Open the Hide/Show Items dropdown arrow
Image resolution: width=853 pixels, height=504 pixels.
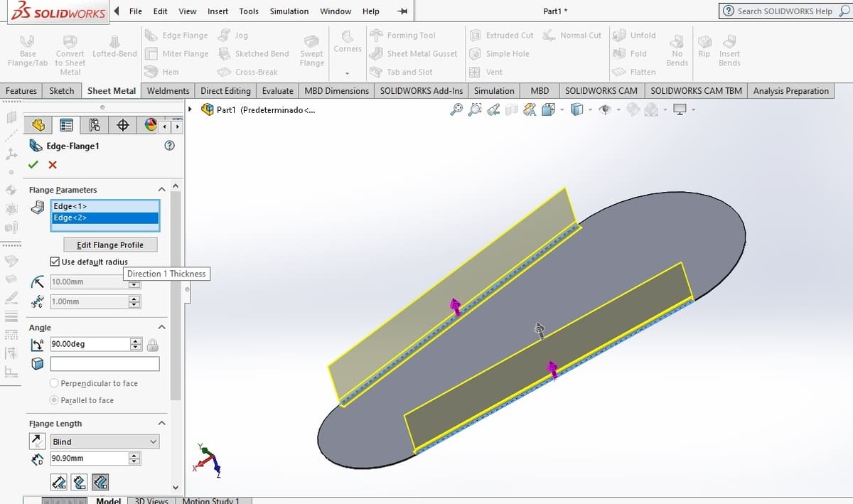tap(618, 109)
